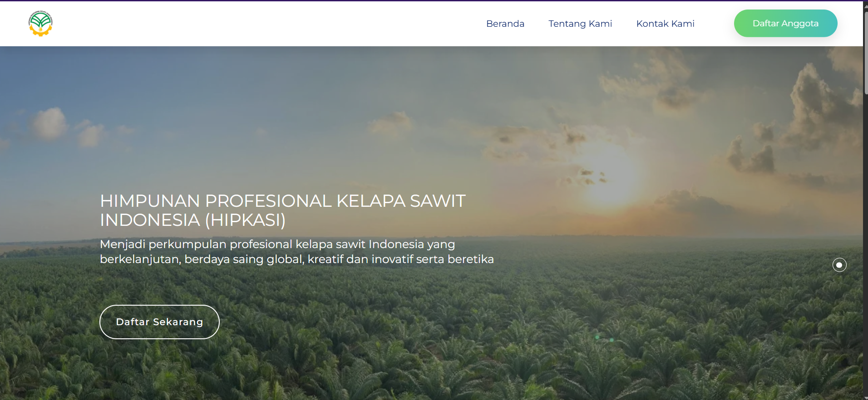Image resolution: width=868 pixels, height=400 pixels.
Task: Open Kontak Kami in navigation
Action: point(665,24)
